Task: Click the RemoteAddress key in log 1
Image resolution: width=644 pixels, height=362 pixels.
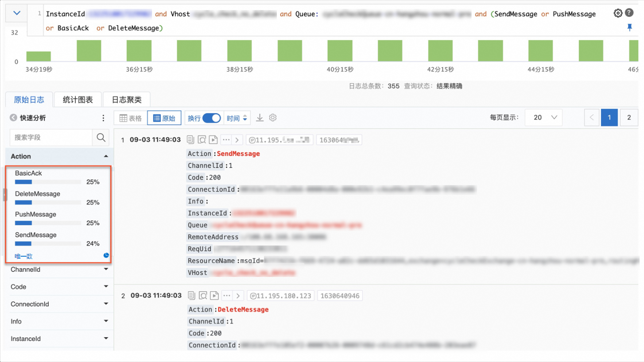Action: (213, 237)
